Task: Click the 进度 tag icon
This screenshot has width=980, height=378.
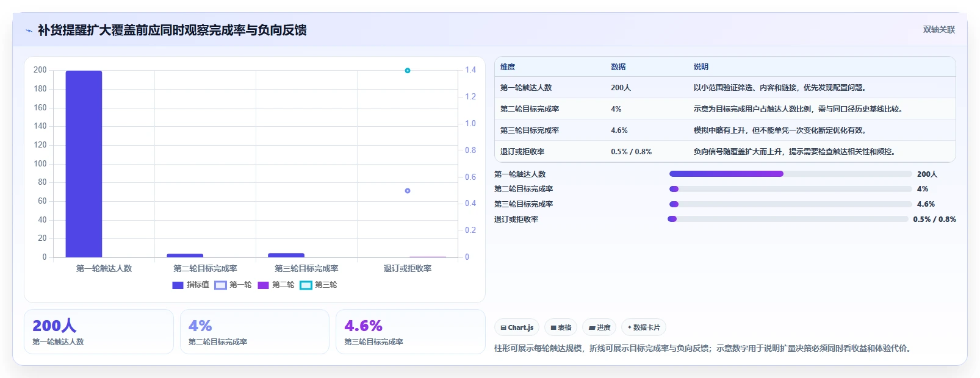Action: tap(591, 328)
